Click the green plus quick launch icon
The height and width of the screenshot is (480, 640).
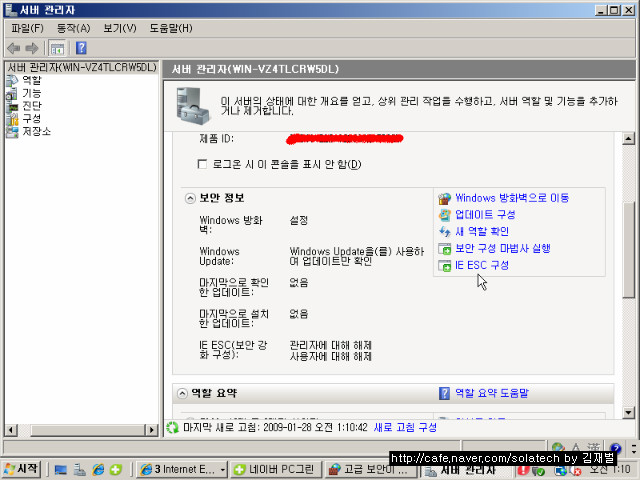[x=116, y=470]
